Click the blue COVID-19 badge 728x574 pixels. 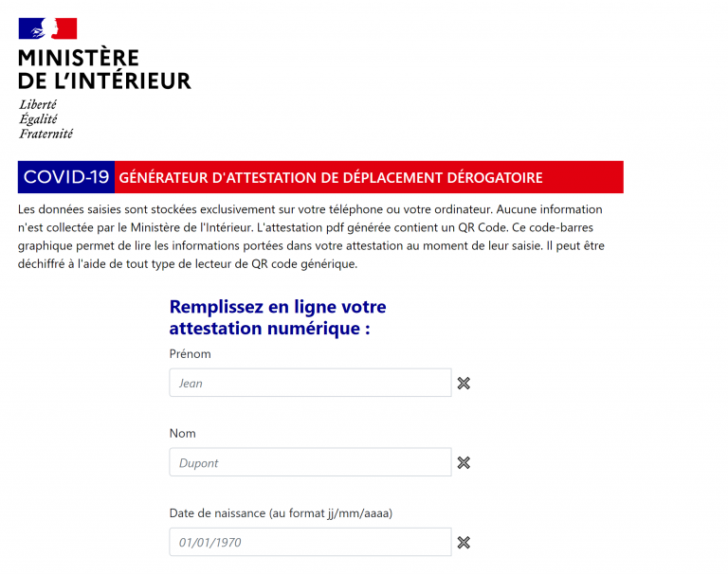(x=66, y=177)
